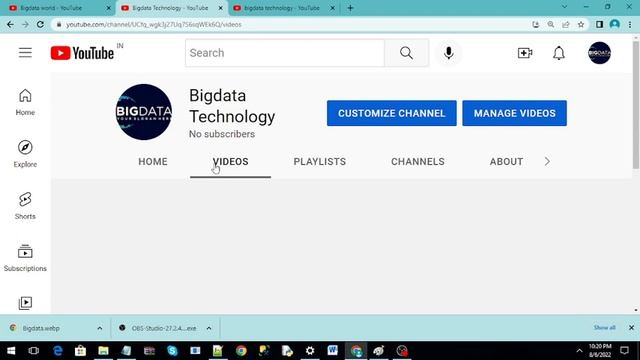The height and width of the screenshot is (360, 640).
Task: Open Task View on taskbar
Action: click(33, 351)
